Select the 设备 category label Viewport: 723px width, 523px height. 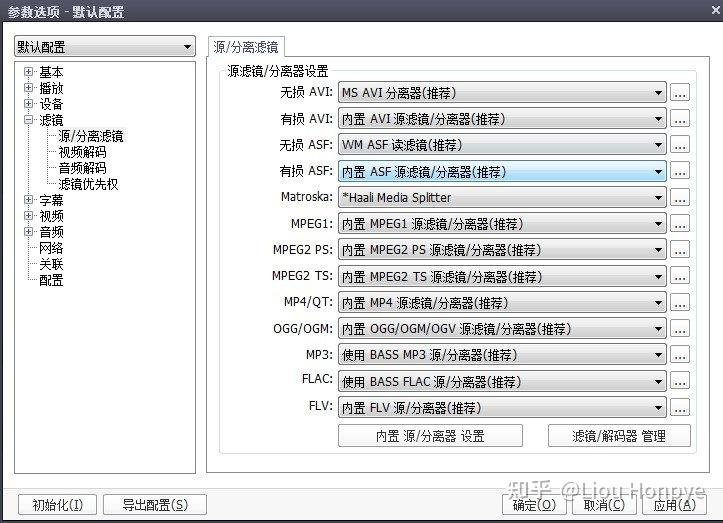pos(51,104)
